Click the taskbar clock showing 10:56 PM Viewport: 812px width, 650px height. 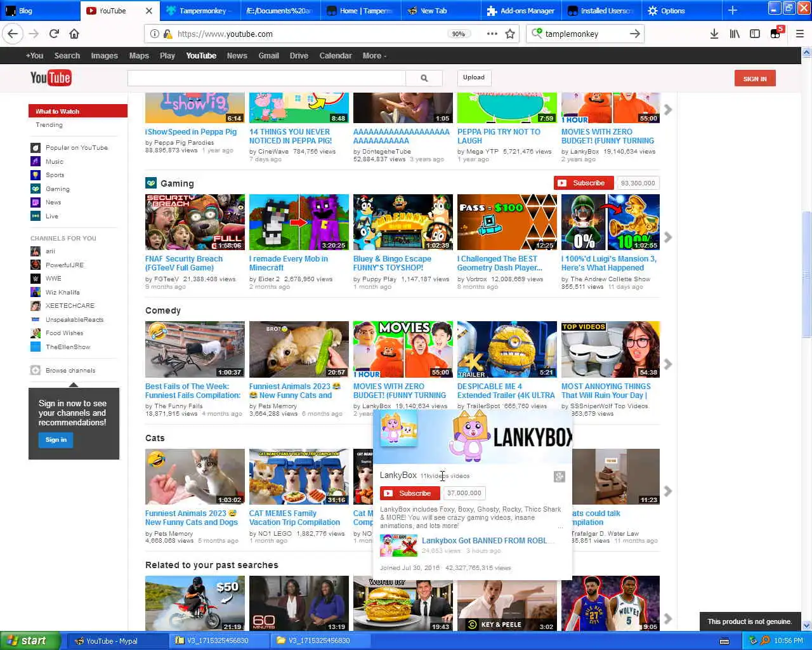pyautogui.click(x=789, y=640)
